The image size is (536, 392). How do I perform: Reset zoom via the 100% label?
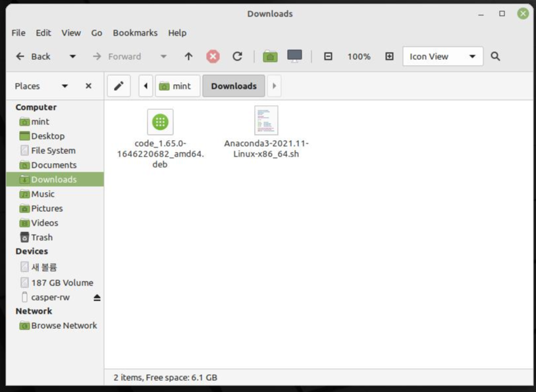(x=359, y=57)
